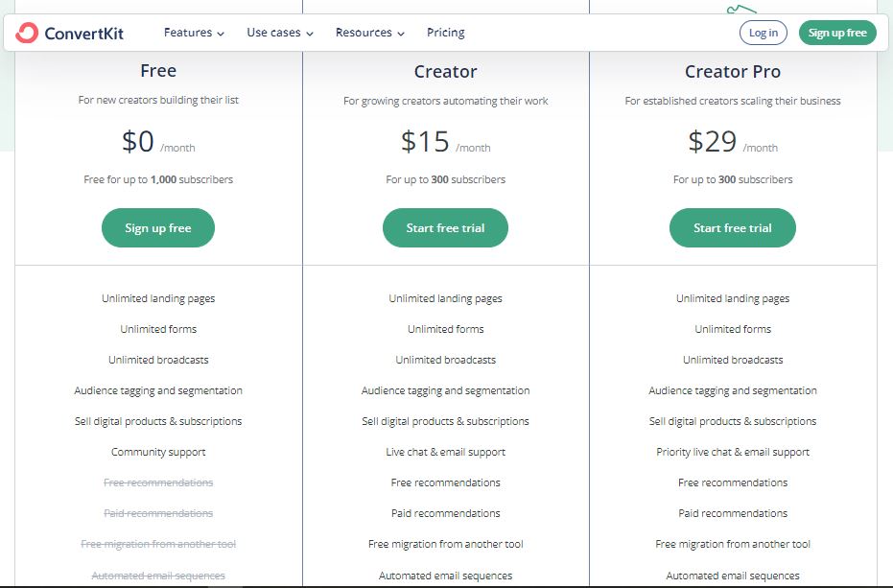Expand the Features dropdown menu

(194, 33)
